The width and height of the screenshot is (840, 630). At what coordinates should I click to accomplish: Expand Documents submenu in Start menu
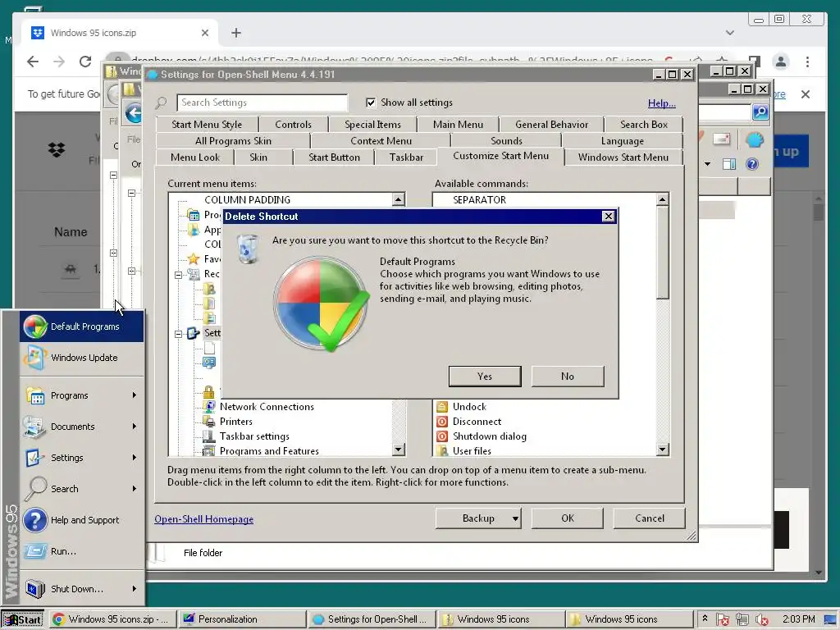[x=82, y=427]
